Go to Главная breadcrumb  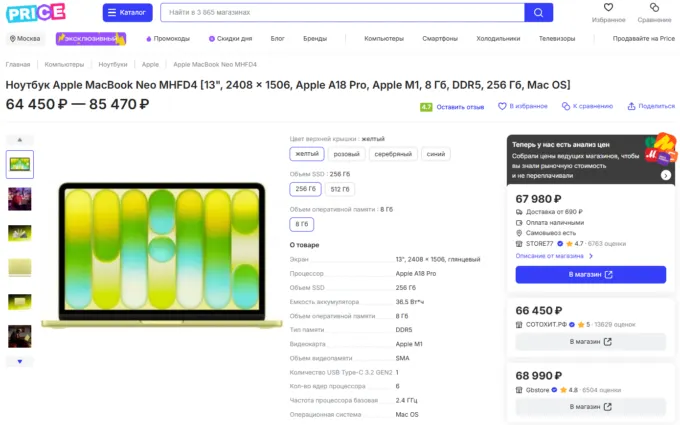coord(18,65)
